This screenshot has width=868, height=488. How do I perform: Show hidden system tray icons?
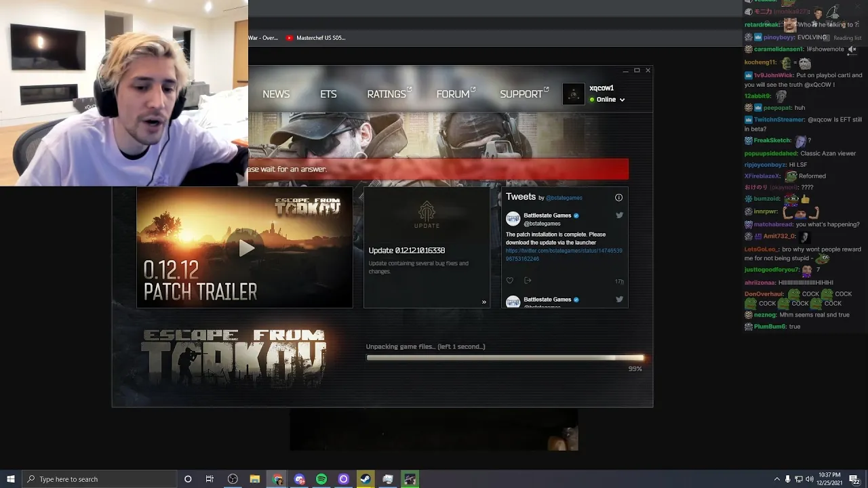pos(776,479)
